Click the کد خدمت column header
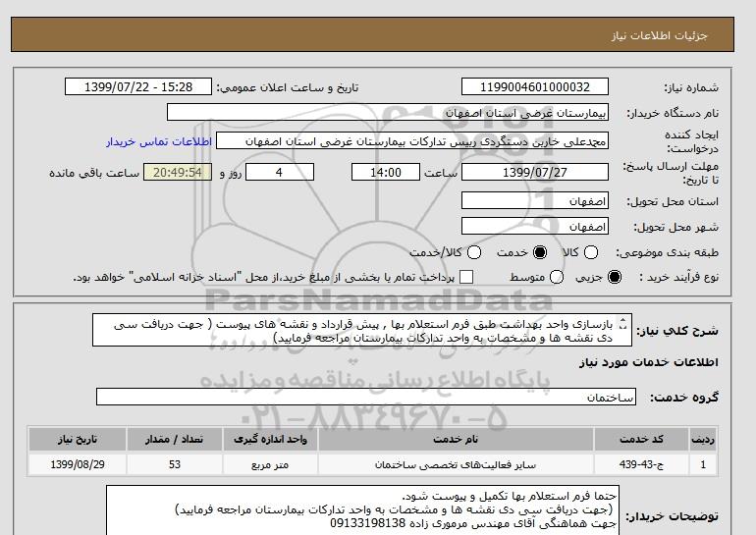This screenshot has height=535, width=756. [641, 439]
